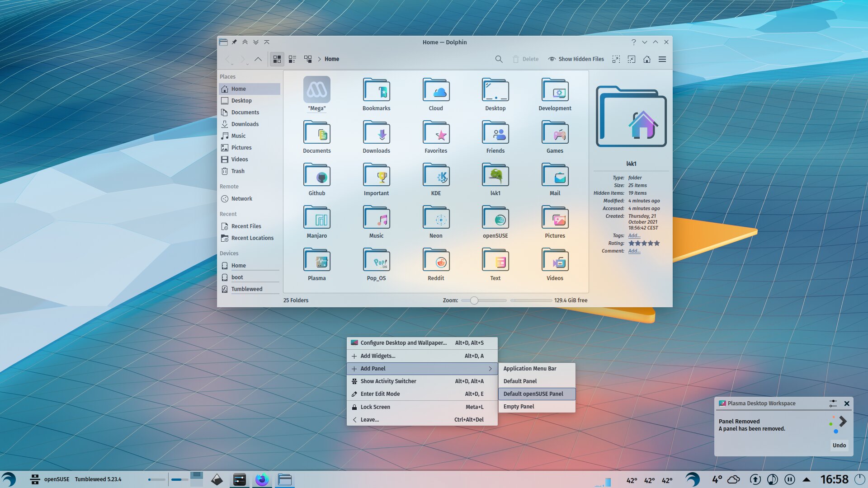Click the 129.4 GiB free space bar
The width and height of the screenshot is (868, 488).
(x=531, y=300)
